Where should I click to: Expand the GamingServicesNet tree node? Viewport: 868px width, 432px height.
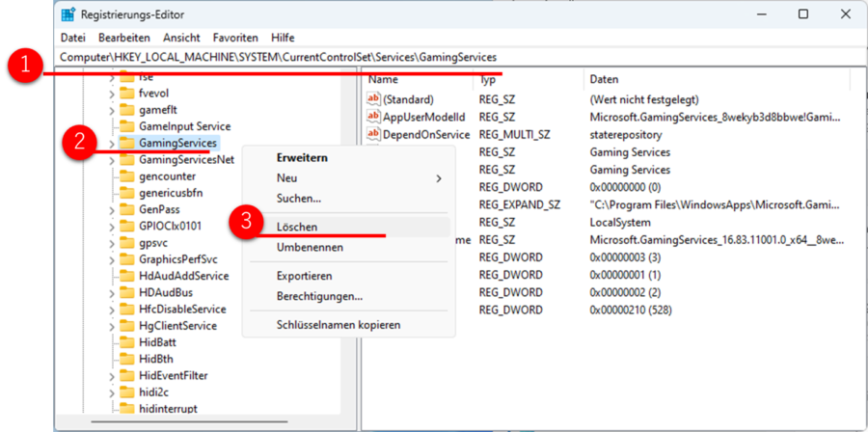[112, 160]
